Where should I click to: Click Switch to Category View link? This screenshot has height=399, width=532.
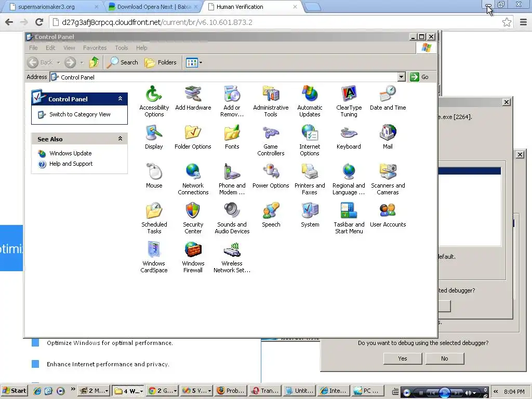click(80, 114)
